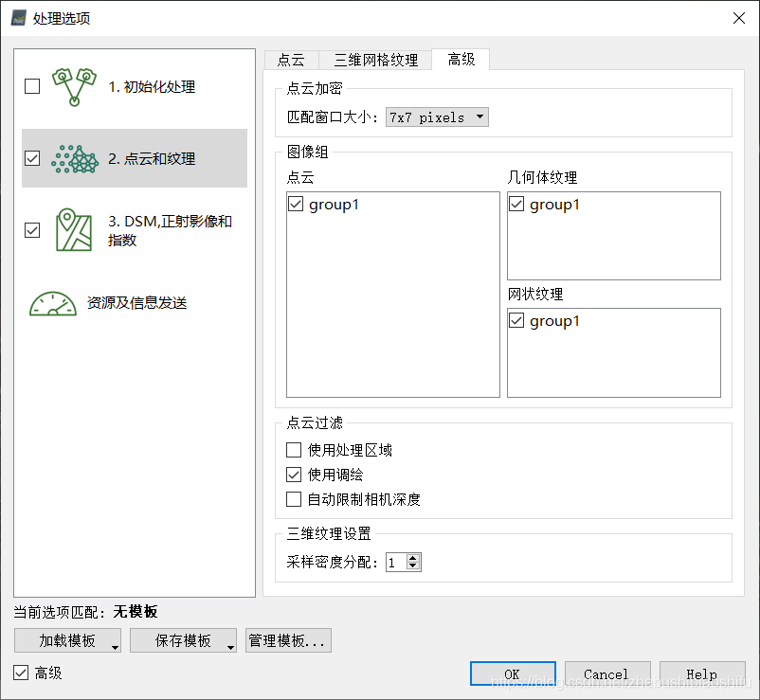Confirm settings with the OK button
The height and width of the screenshot is (700, 760).
pyautogui.click(x=513, y=673)
